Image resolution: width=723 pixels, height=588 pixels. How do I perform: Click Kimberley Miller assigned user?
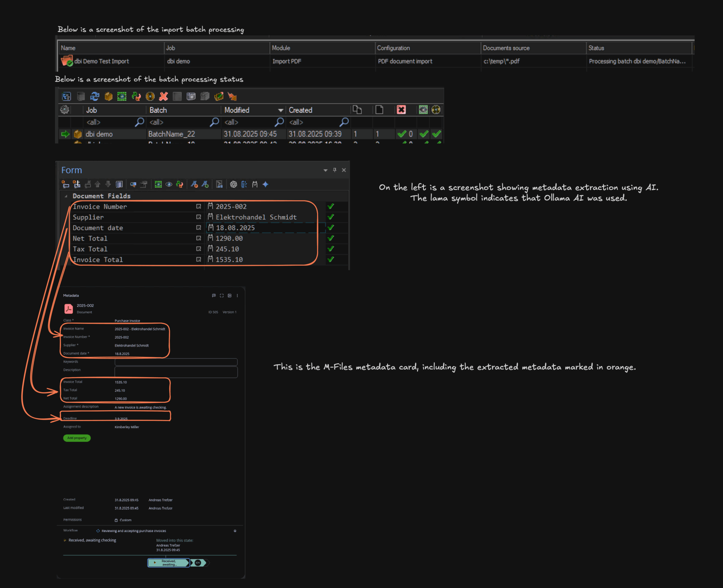(x=127, y=427)
